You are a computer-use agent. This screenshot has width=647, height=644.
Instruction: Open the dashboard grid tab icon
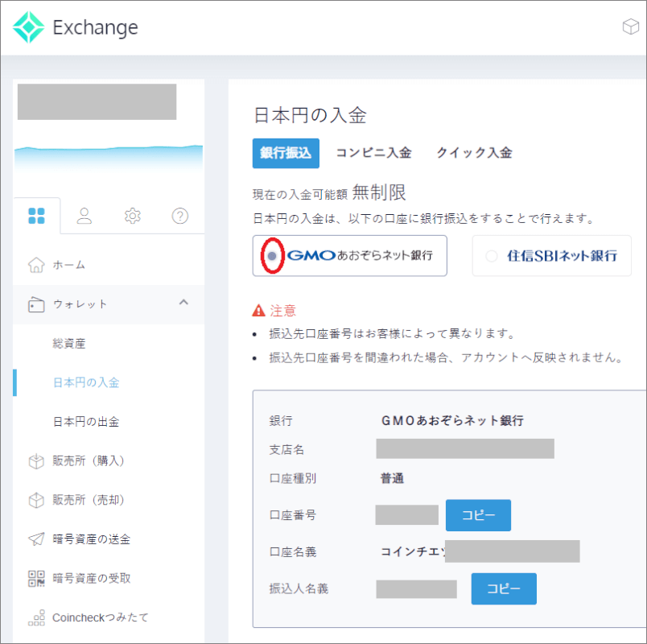click(36, 216)
